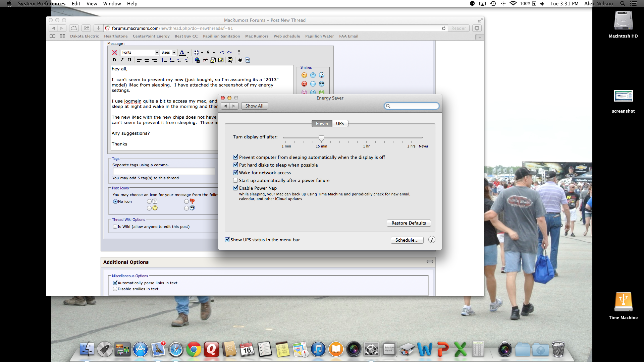The width and height of the screenshot is (644, 362).
Task: Expand the text color dropdown arrow
Action: coord(188,52)
